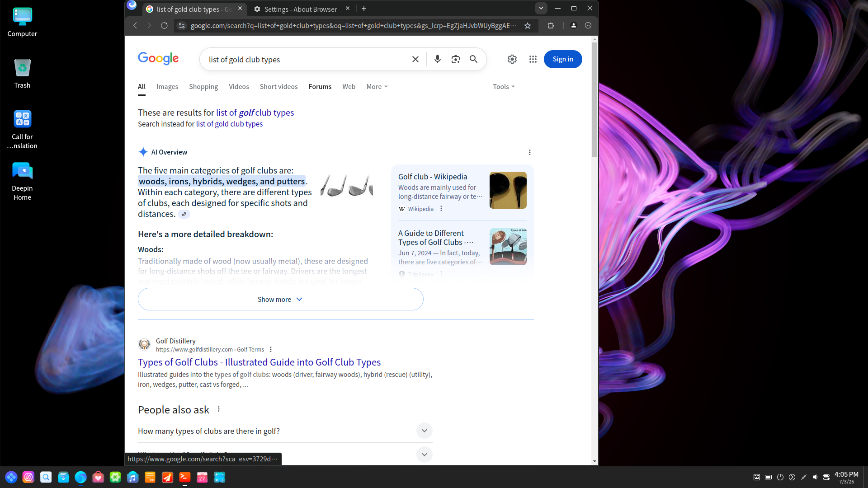
Task: Open the browser extensions puzzle icon
Action: [x=550, y=26]
